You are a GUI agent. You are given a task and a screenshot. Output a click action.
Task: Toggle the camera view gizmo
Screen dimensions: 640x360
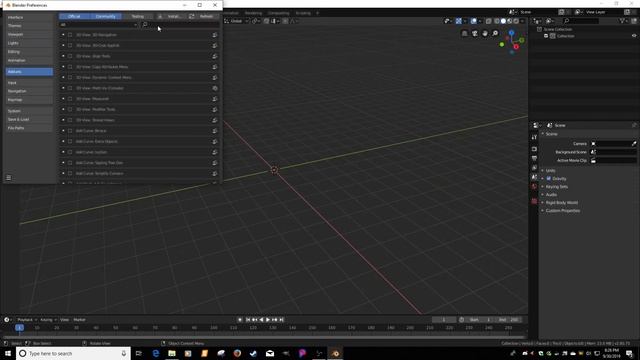(x=475, y=33)
